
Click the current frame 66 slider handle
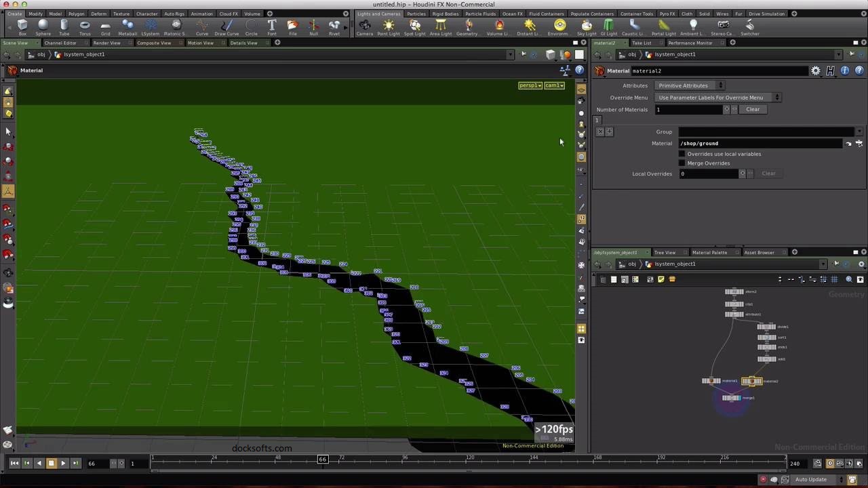pyautogui.click(x=323, y=459)
